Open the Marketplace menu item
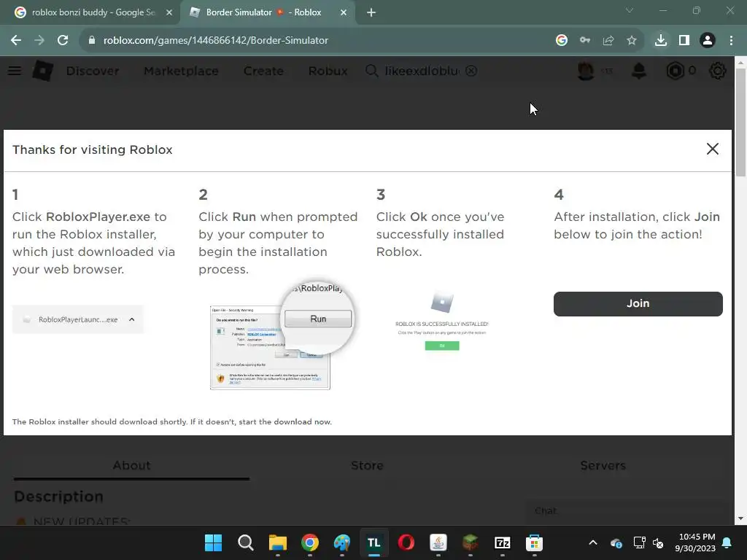This screenshot has height=560, width=747. tap(181, 71)
